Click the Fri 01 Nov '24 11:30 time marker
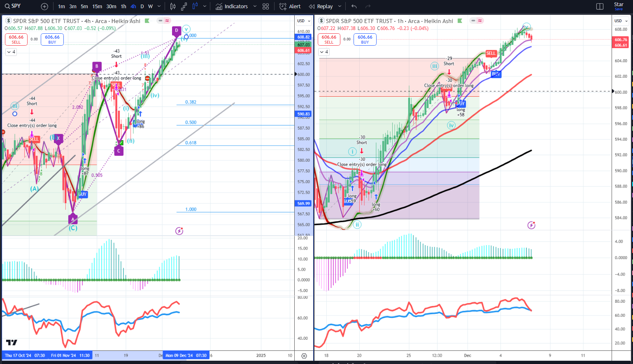The height and width of the screenshot is (364, 633). point(70,355)
